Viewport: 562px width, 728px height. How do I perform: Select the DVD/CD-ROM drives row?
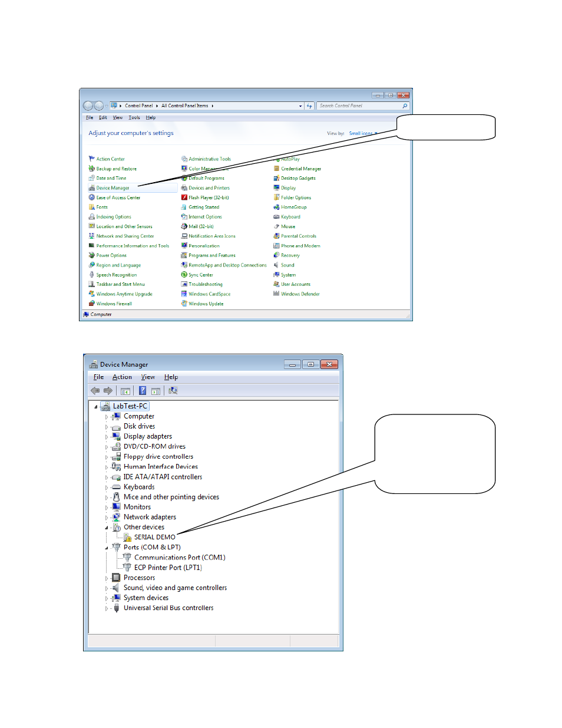(154, 447)
